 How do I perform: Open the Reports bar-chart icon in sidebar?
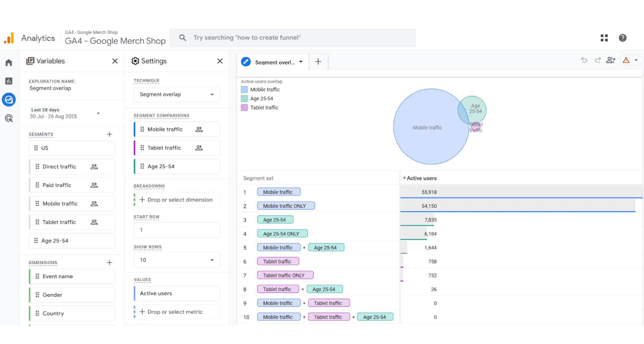(9, 81)
